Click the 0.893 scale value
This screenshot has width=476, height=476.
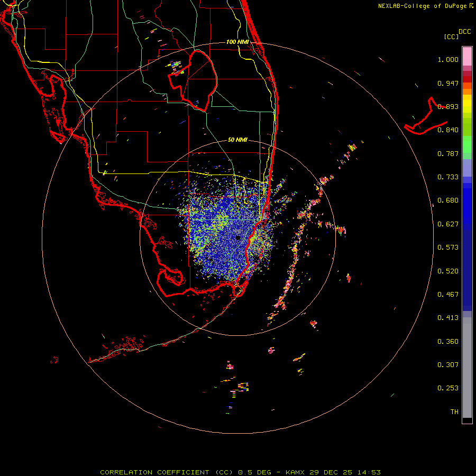[x=448, y=106]
